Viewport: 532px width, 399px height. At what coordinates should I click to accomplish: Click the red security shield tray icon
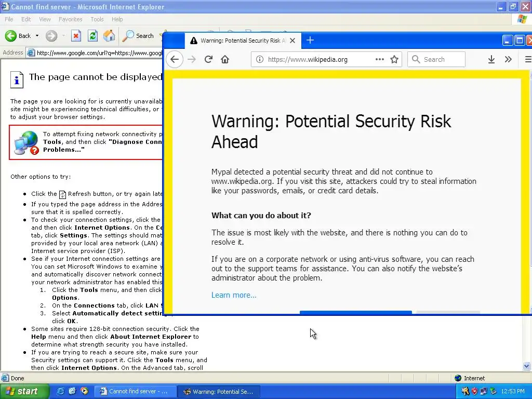tap(474, 392)
